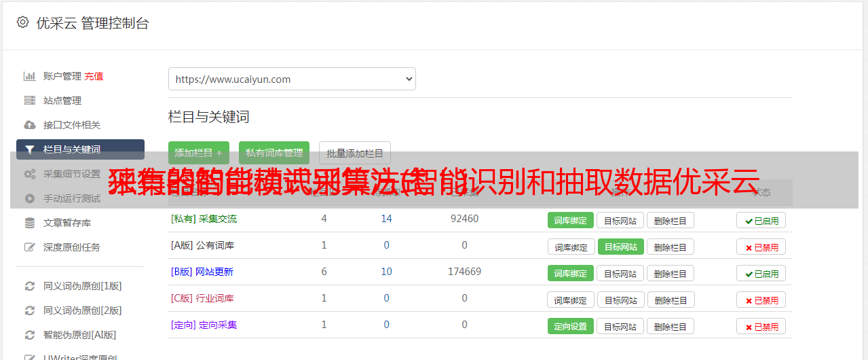The width and height of the screenshot is (868, 360).
Task: Click the red 充值 link
Action: point(94,76)
